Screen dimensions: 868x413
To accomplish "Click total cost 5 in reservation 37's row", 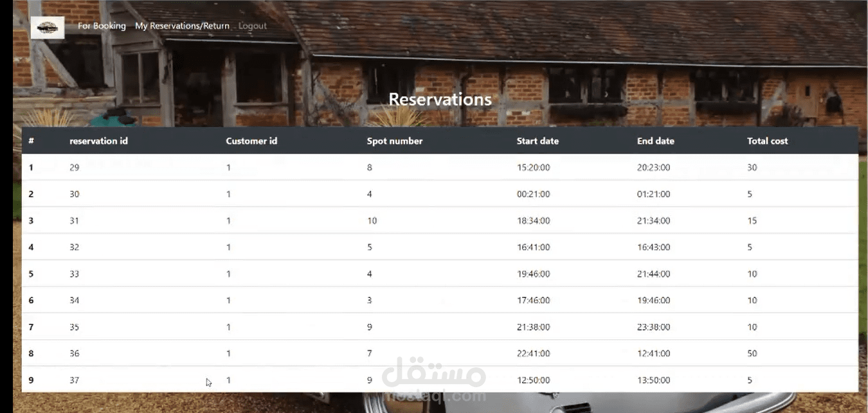I will click(x=750, y=380).
